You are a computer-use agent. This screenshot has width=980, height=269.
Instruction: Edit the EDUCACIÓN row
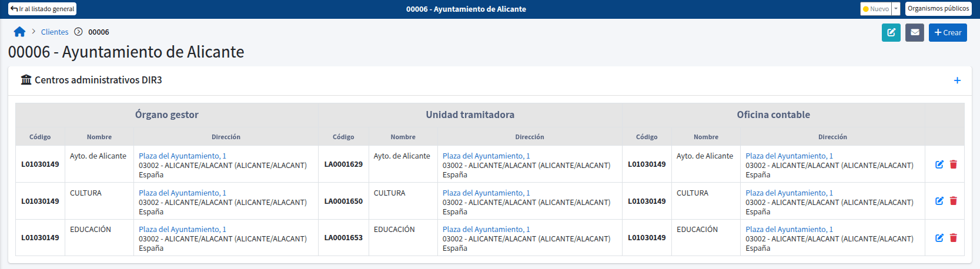939,238
